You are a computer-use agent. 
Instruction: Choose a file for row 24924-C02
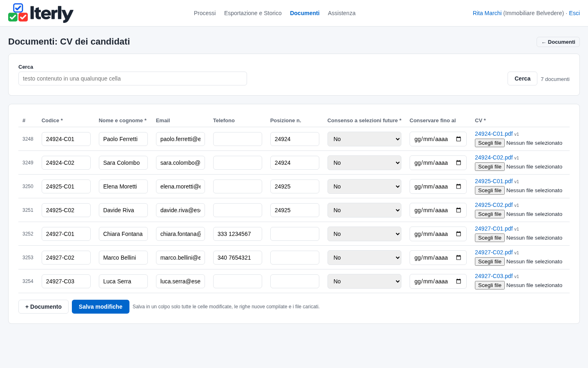pyautogui.click(x=490, y=167)
